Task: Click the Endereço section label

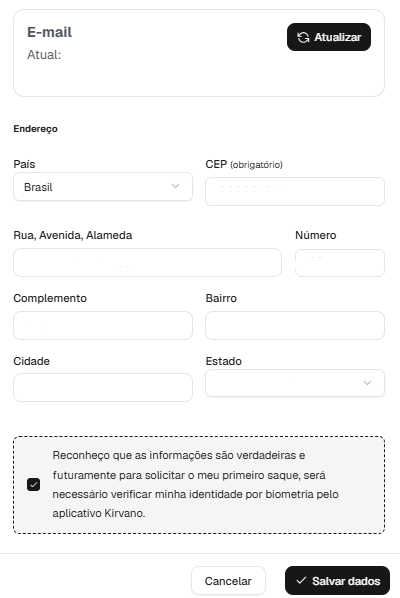Action: (x=35, y=129)
